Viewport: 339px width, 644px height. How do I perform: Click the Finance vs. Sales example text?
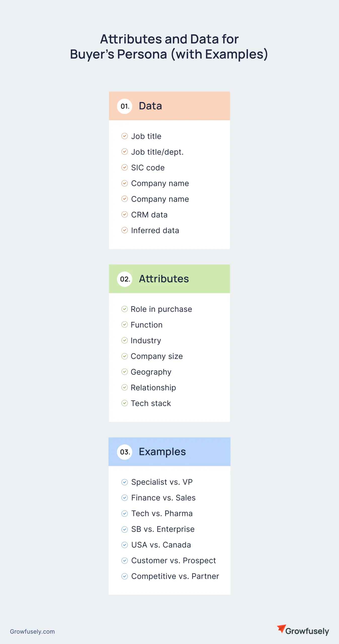coord(163,498)
